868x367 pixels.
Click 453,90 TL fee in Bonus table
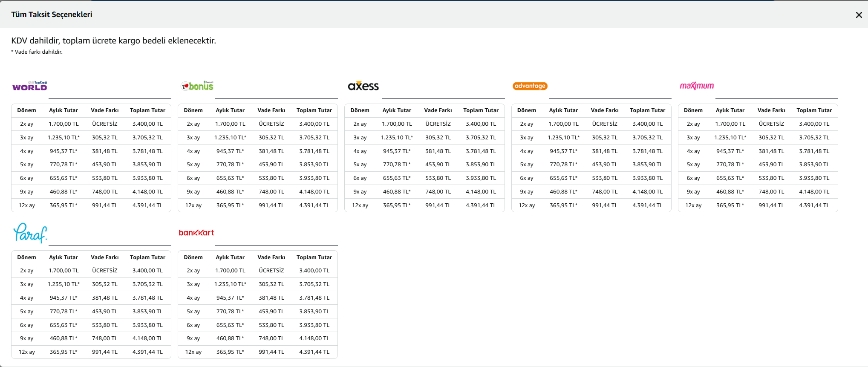click(x=271, y=165)
